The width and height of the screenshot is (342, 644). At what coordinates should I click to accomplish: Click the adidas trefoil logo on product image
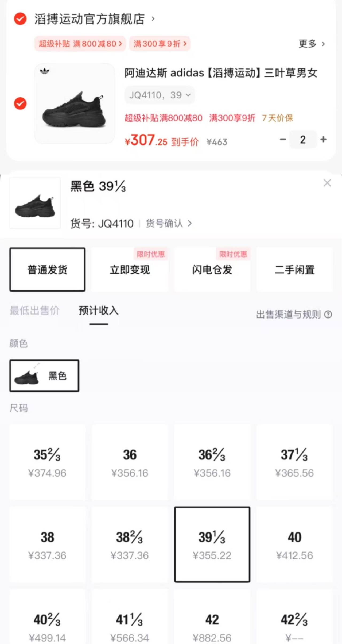click(x=45, y=71)
